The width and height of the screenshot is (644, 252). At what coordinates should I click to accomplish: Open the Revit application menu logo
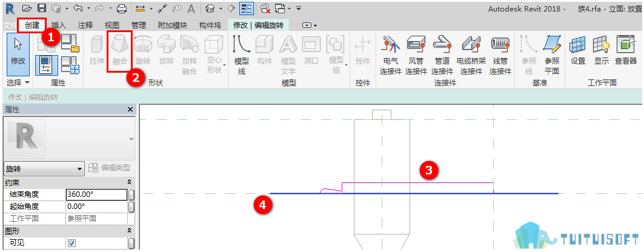click(x=10, y=8)
